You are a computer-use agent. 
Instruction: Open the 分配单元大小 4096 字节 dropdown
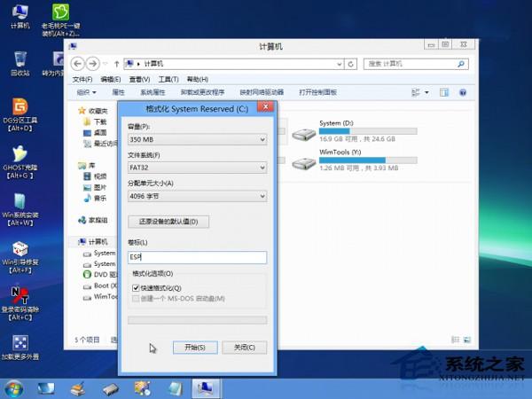coord(197,194)
